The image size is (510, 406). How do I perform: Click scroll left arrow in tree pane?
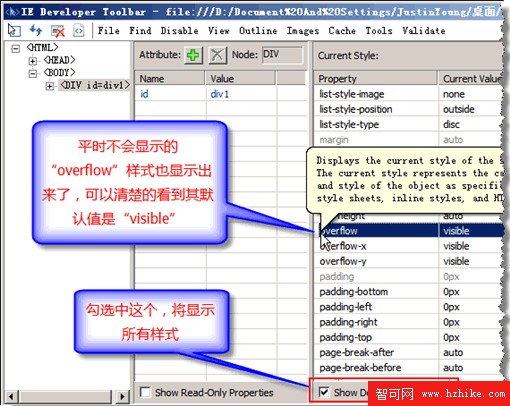click(x=11, y=397)
